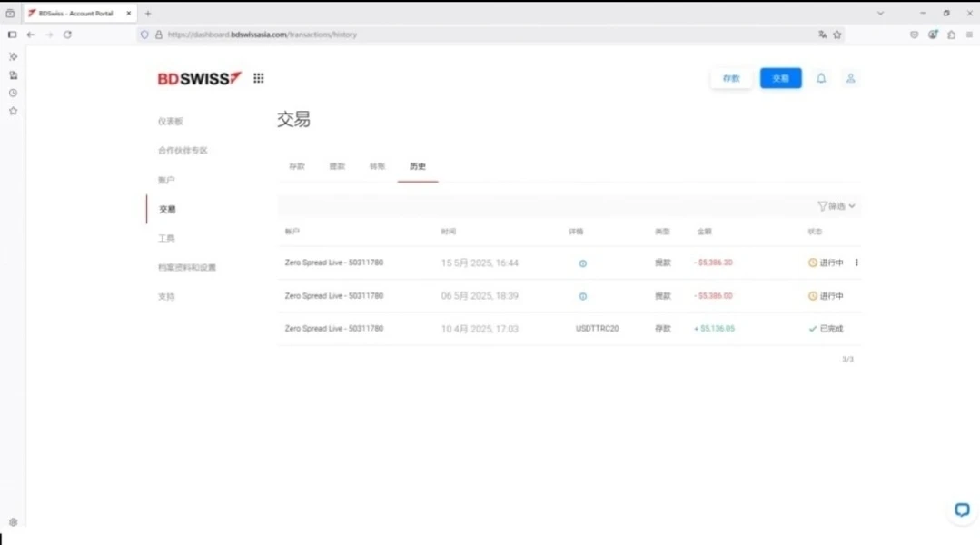Open the live chat support bubble
The width and height of the screenshot is (980, 545).
coord(962,510)
